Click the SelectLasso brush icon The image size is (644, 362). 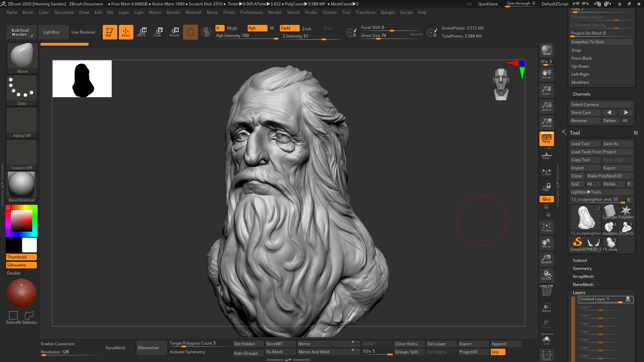pyautogui.click(x=30, y=317)
